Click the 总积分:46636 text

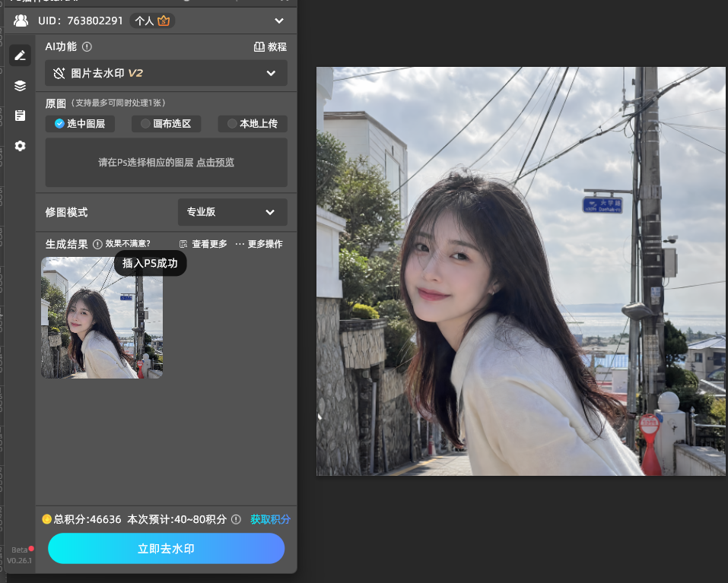pos(87,519)
